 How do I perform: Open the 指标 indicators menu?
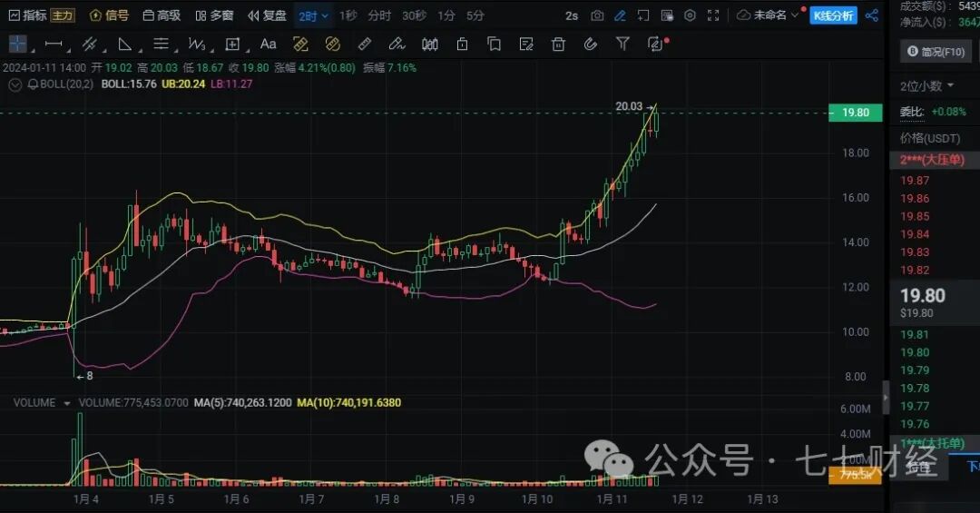[27, 15]
